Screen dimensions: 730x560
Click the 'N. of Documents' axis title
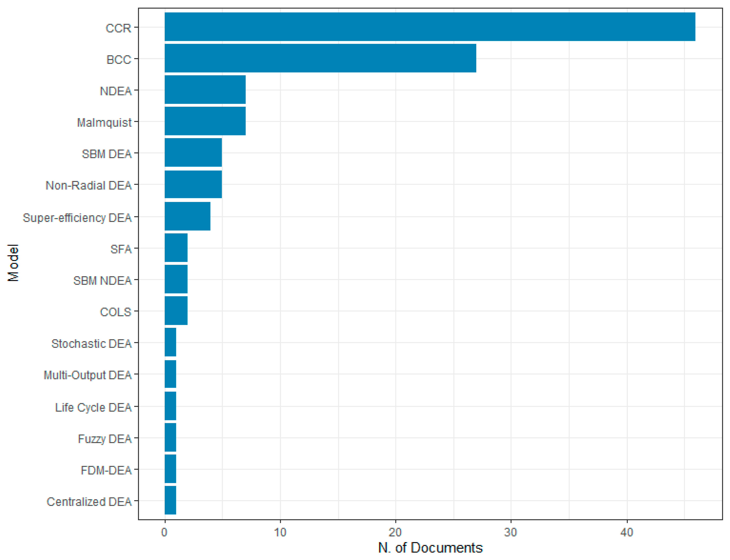[x=430, y=548]
